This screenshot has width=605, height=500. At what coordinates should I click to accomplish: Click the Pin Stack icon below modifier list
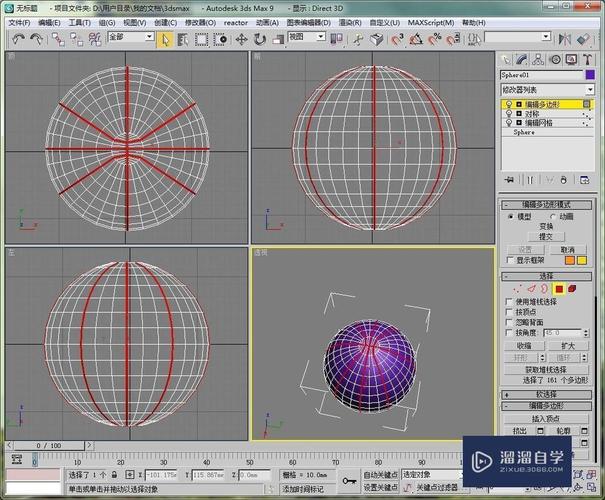[x=509, y=179]
